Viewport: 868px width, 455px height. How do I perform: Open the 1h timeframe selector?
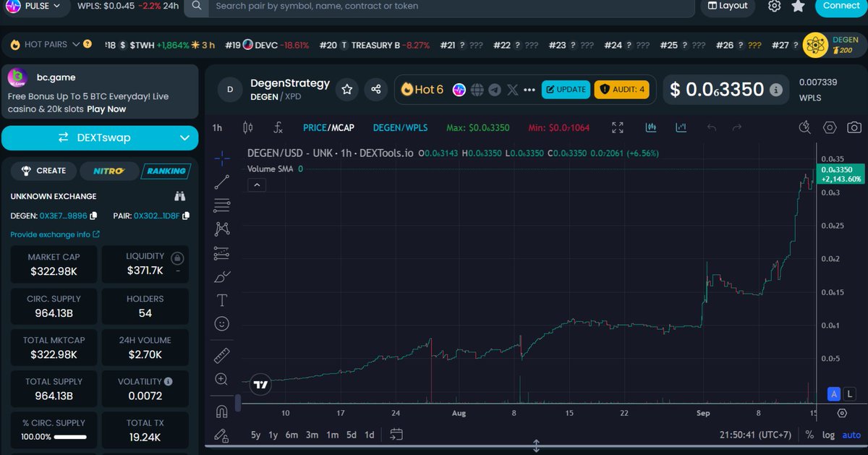point(217,128)
